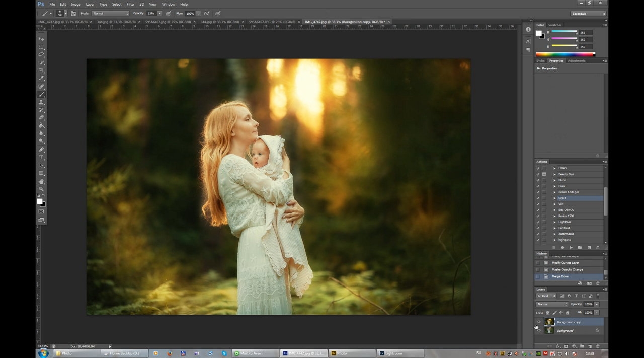The height and width of the screenshot is (358, 644).
Task: Select the Eyedropper tool
Action: point(41,79)
